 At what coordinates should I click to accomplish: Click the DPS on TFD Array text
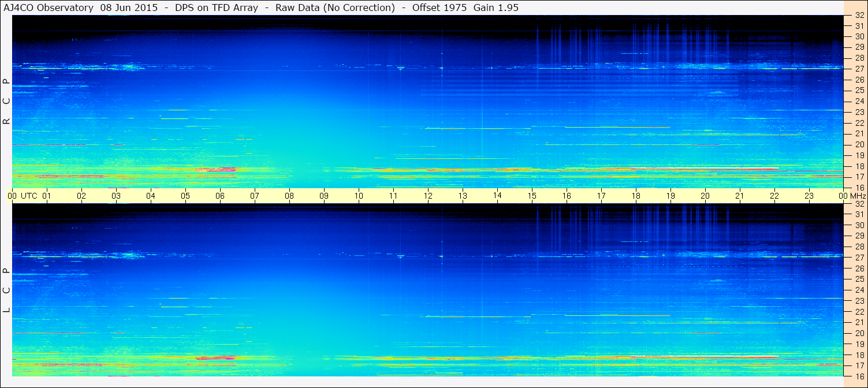click(x=217, y=8)
